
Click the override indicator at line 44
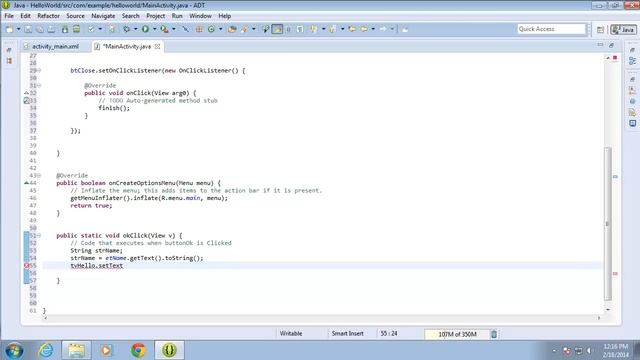(x=27, y=183)
